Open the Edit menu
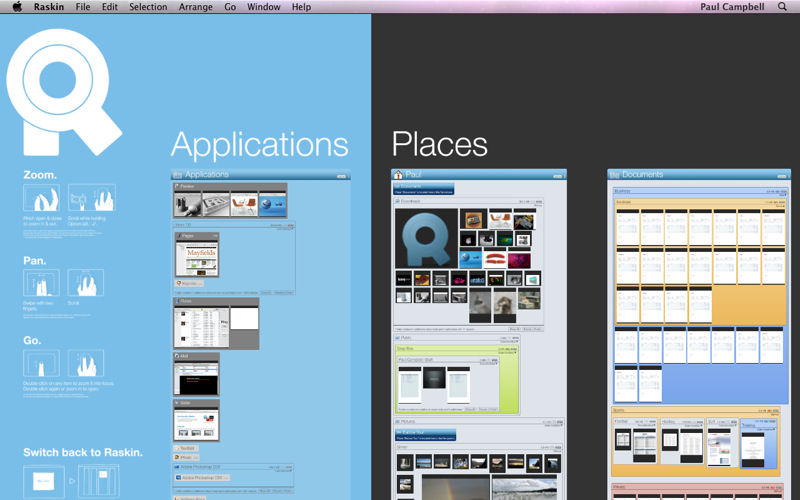The image size is (800, 500). tap(110, 7)
